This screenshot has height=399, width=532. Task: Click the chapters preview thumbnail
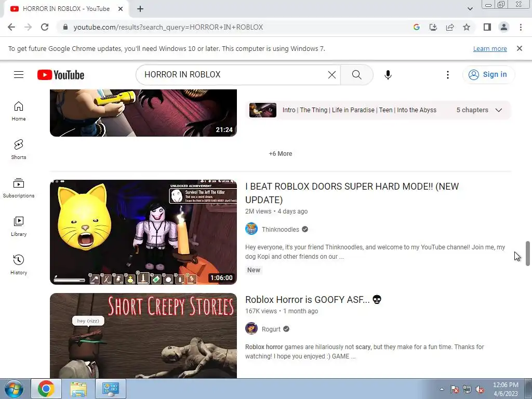[262, 110]
